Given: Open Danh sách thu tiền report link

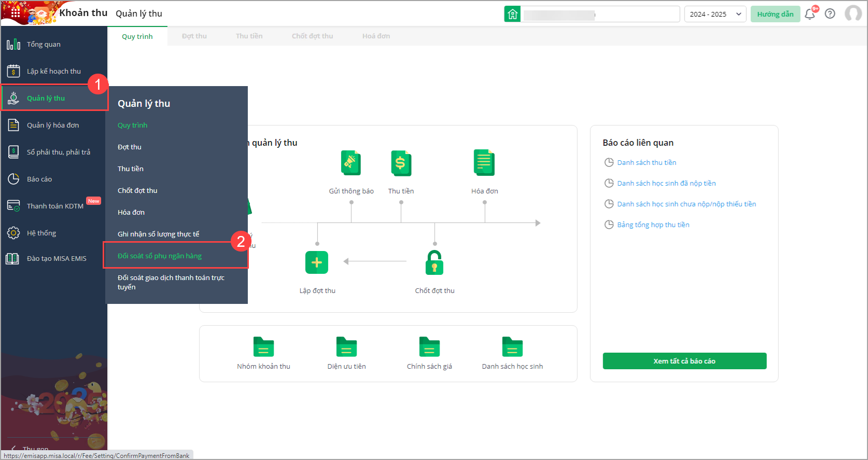Looking at the screenshot, I should pos(647,162).
